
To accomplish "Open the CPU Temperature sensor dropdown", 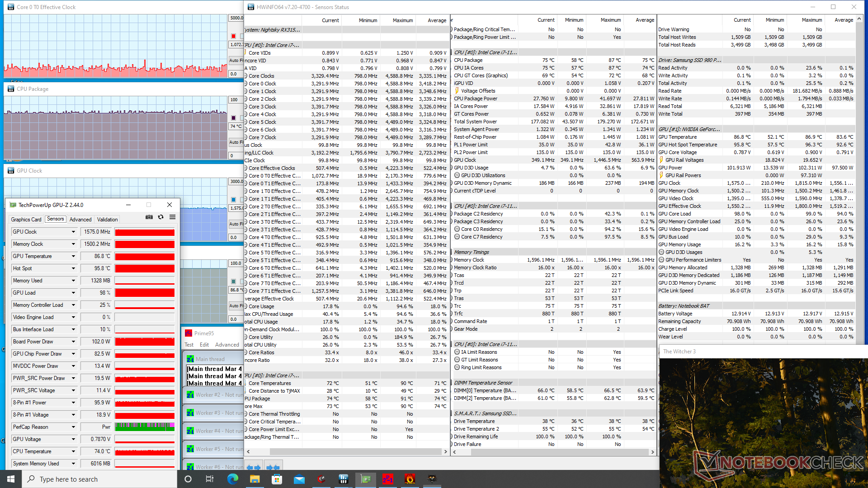I will tap(73, 451).
